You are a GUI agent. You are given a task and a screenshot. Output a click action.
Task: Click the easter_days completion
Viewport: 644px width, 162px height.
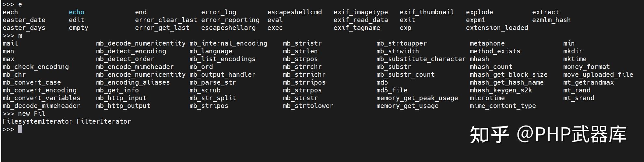[24, 28]
